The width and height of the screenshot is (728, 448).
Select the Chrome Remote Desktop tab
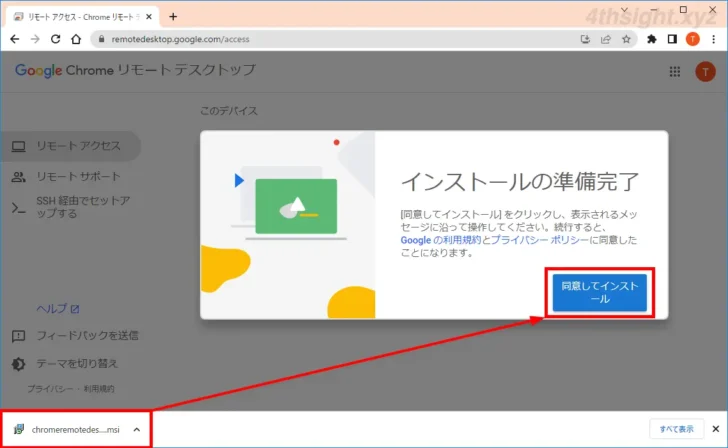tap(82, 17)
